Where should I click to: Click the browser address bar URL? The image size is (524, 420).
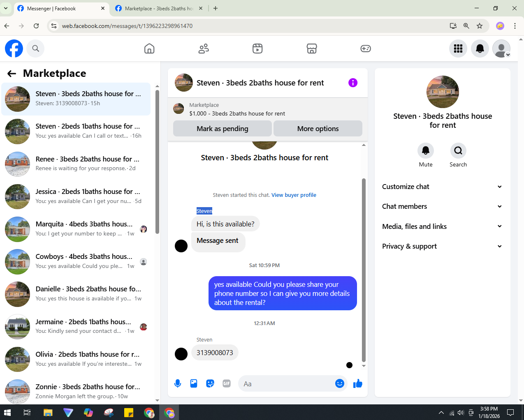(x=127, y=26)
